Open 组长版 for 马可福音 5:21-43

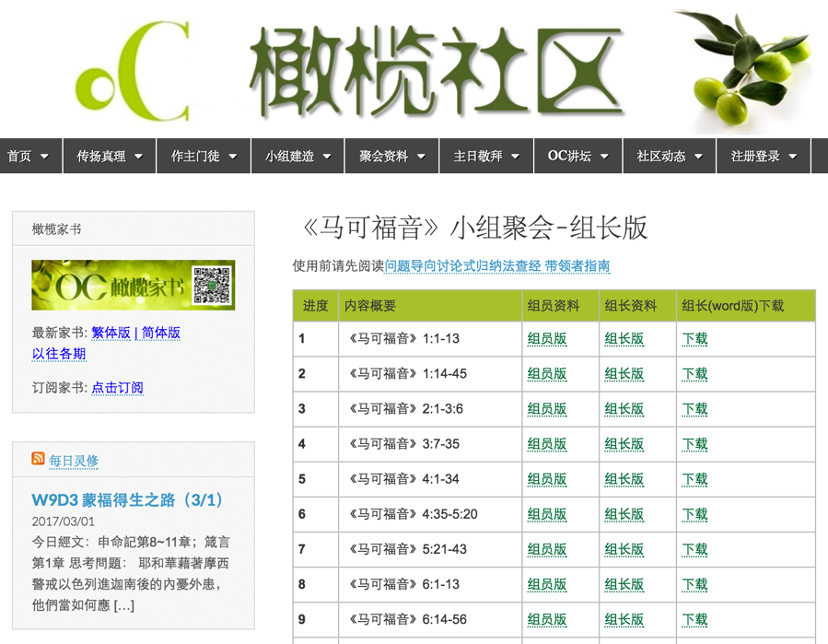click(624, 549)
